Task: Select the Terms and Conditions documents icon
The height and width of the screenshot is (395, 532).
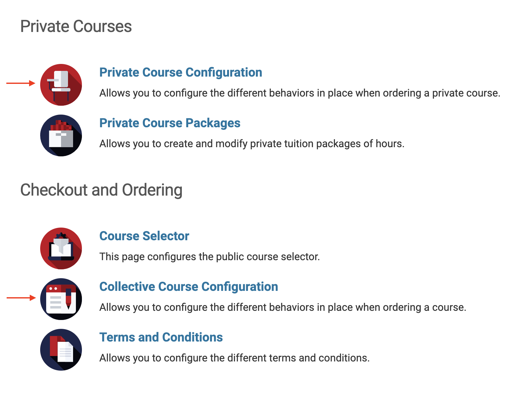Action: click(x=61, y=350)
